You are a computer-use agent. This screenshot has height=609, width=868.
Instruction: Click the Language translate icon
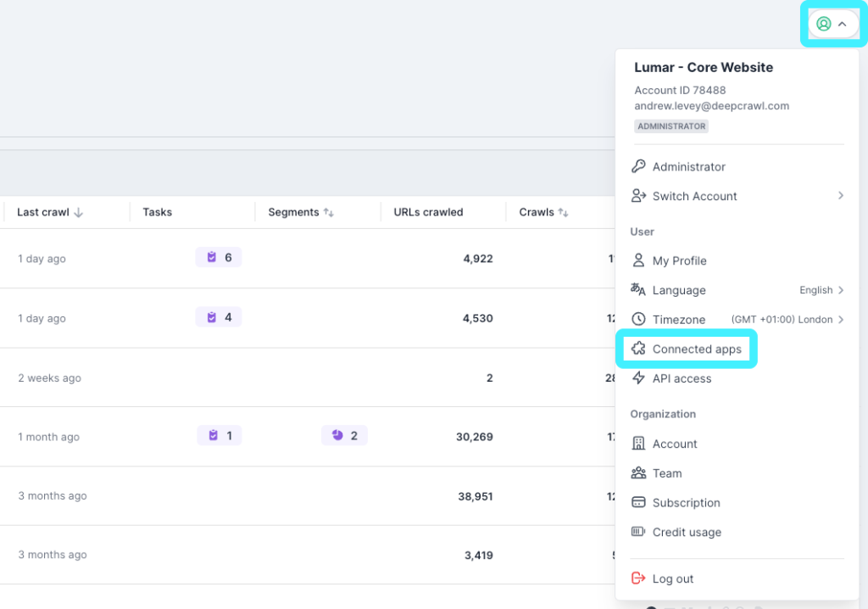coord(638,290)
